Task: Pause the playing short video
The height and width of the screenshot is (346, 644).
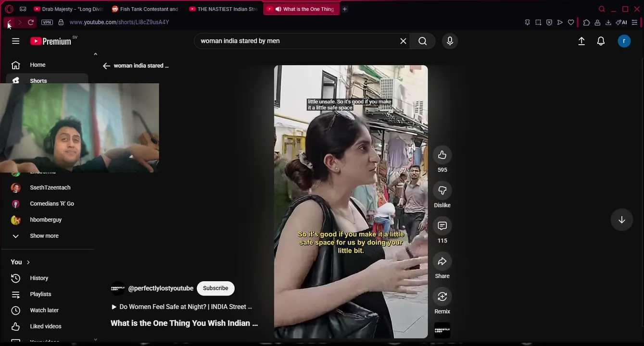Action: pos(351,202)
